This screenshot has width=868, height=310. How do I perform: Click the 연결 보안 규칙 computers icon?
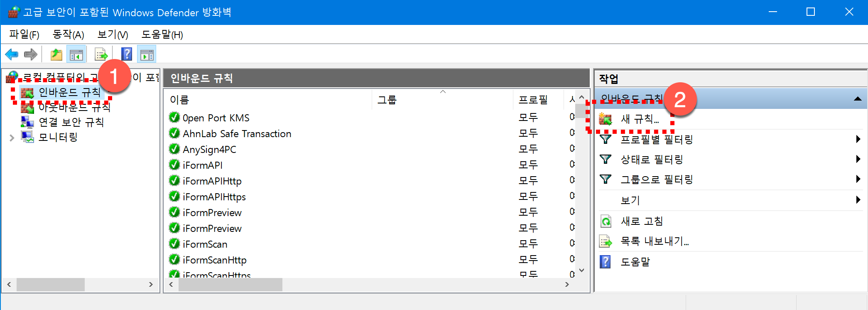(x=27, y=122)
